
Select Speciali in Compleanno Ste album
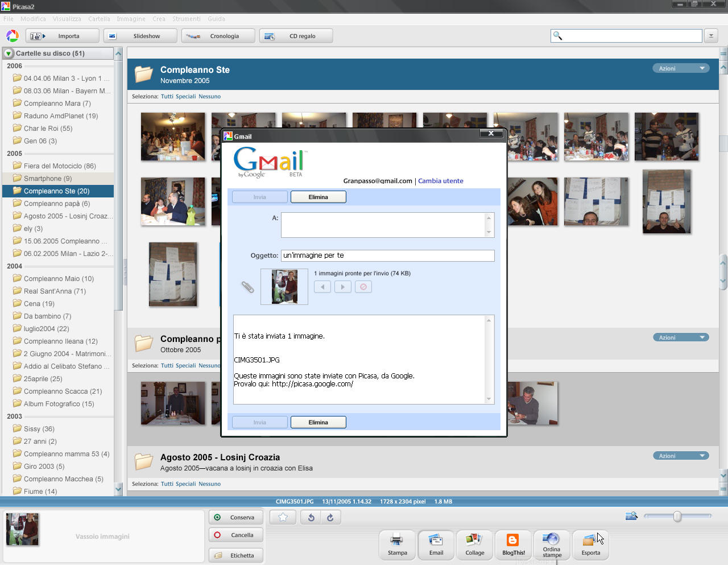185,96
